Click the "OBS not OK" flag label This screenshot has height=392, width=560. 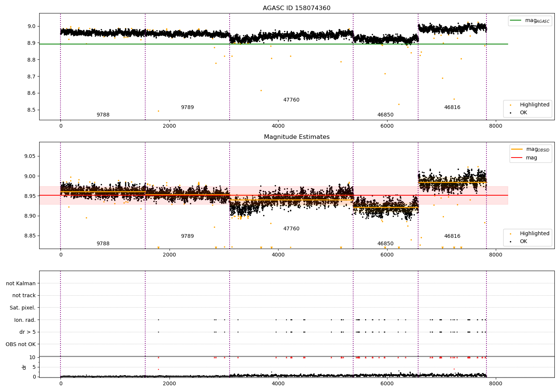(x=21, y=345)
